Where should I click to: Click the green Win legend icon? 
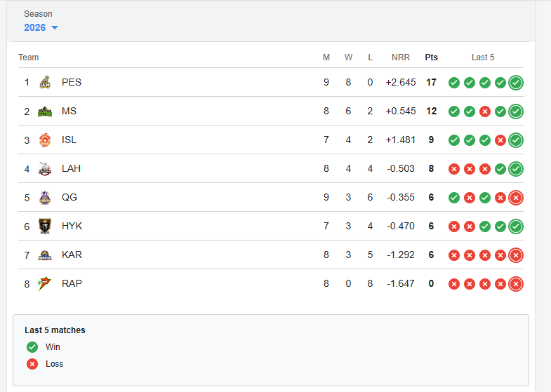click(32, 347)
